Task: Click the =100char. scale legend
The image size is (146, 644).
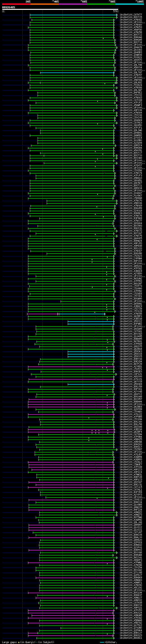Action: point(109,642)
